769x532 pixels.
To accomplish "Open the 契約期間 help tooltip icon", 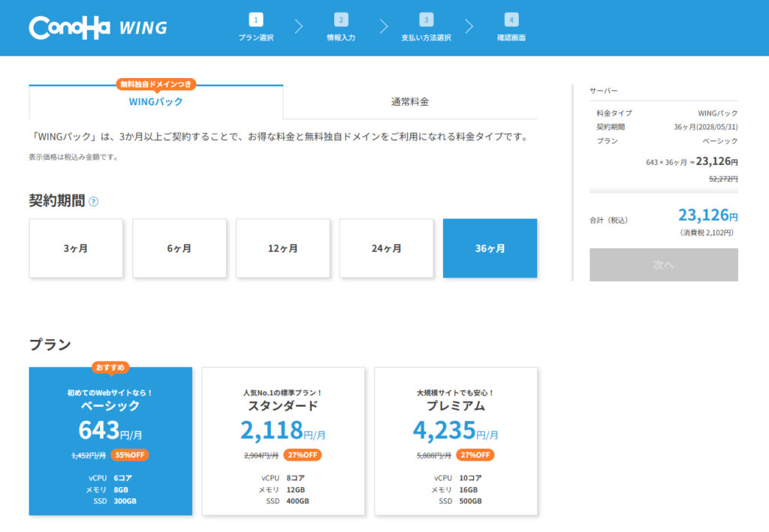I will pyautogui.click(x=92, y=201).
